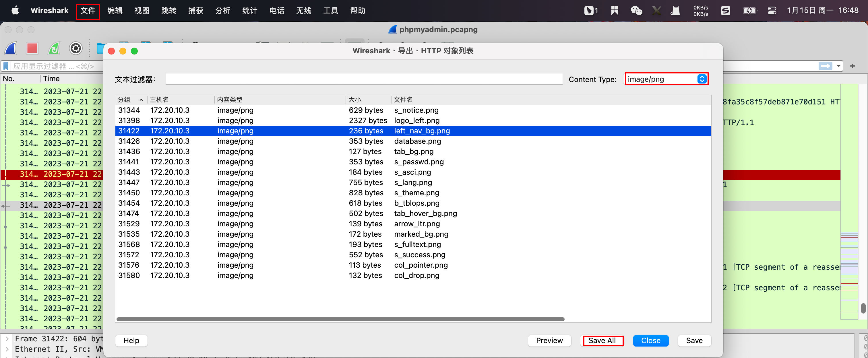Select the s_passwd.png row

pyautogui.click(x=413, y=162)
